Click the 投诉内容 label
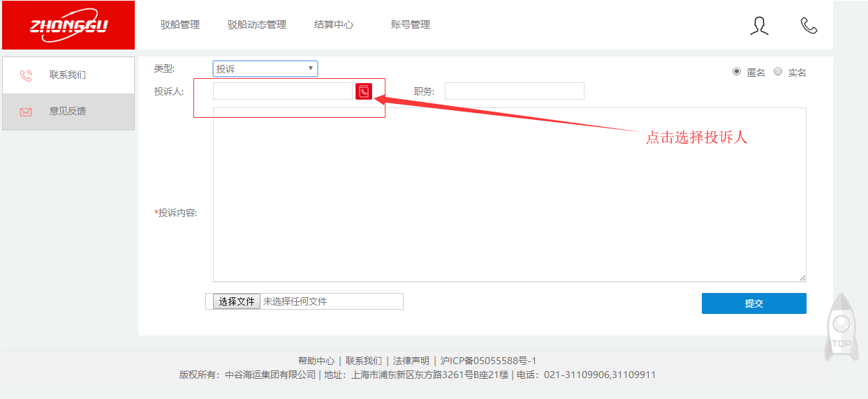 tap(176, 213)
